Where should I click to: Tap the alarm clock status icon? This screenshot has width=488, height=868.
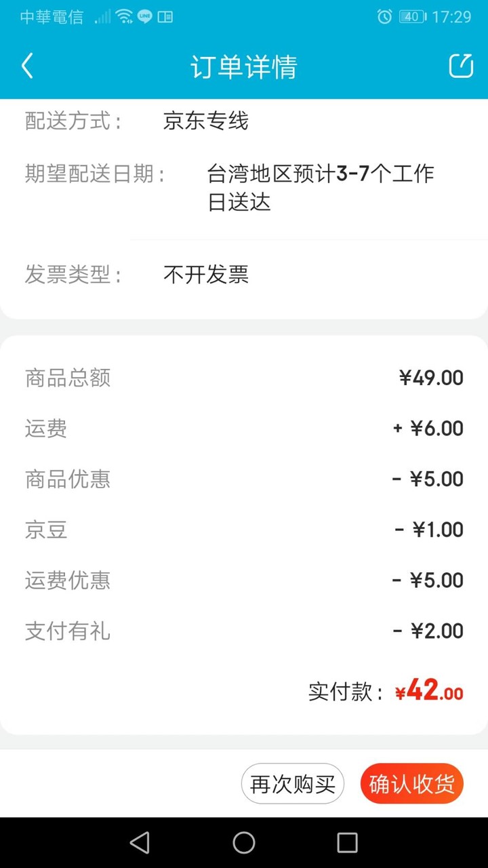coord(384,17)
